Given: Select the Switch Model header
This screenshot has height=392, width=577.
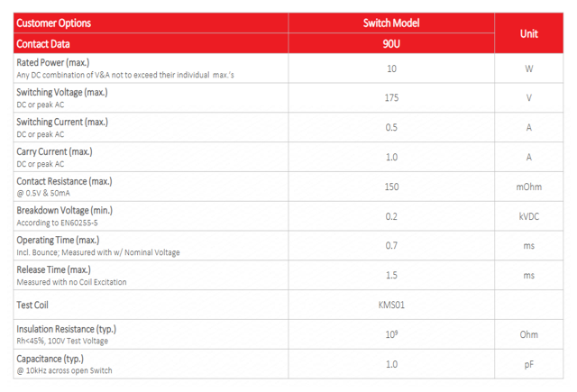Looking at the screenshot, I should click(391, 23).
